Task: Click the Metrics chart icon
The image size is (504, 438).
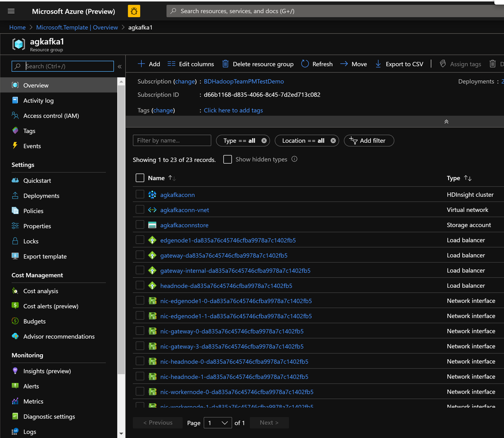Action: 15,401
